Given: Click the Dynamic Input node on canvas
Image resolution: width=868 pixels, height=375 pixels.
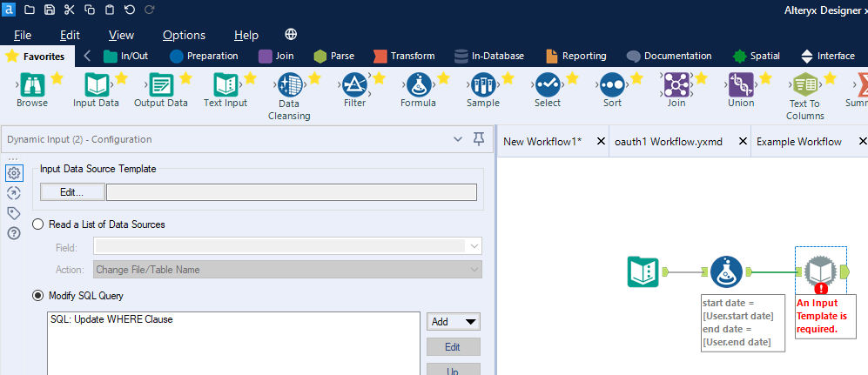Looking at the screenshot, I should click(x=821, y=272).
